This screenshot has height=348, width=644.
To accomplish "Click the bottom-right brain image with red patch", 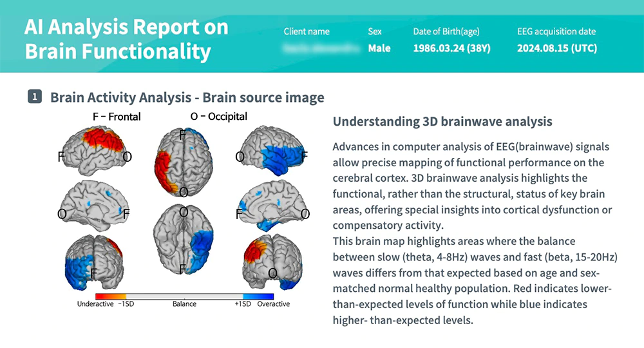I will coord(270,264).
